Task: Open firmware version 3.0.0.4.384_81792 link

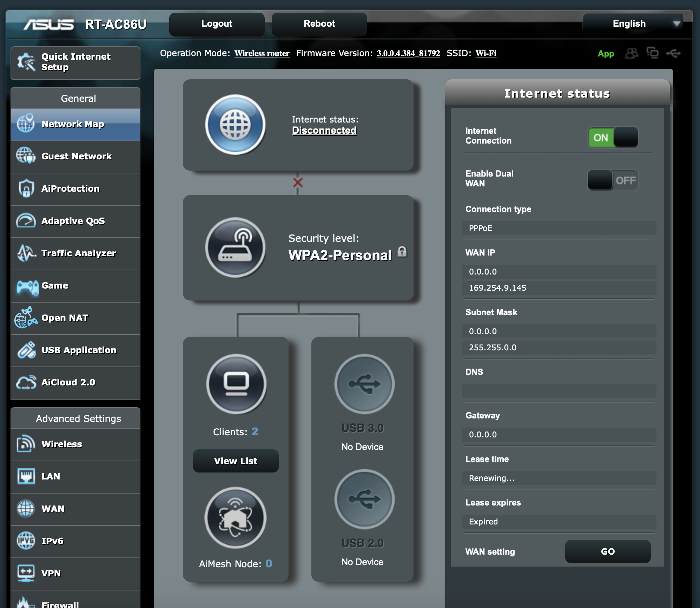Action: click(409, 53)
